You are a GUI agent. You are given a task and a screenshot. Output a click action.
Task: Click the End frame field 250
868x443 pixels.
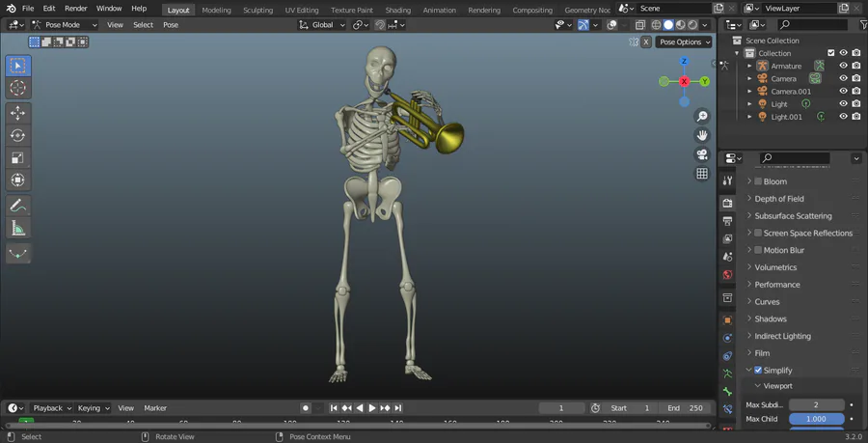tap(686, 408)
